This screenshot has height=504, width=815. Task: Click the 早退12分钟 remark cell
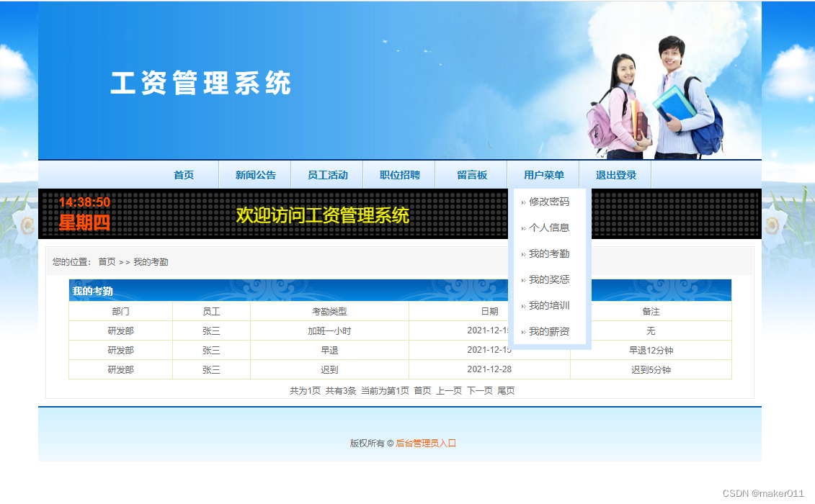651,350
